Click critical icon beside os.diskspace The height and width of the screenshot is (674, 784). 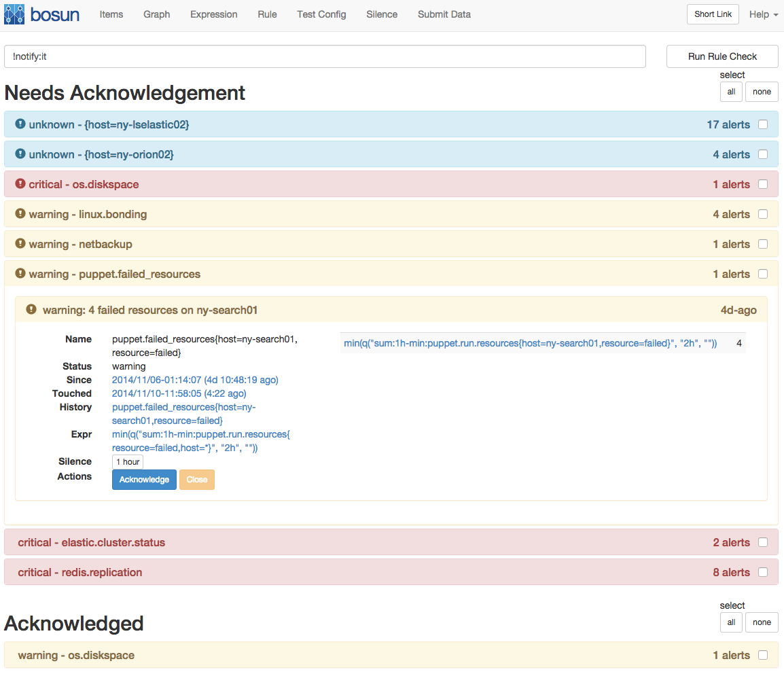tap(20, 184)
